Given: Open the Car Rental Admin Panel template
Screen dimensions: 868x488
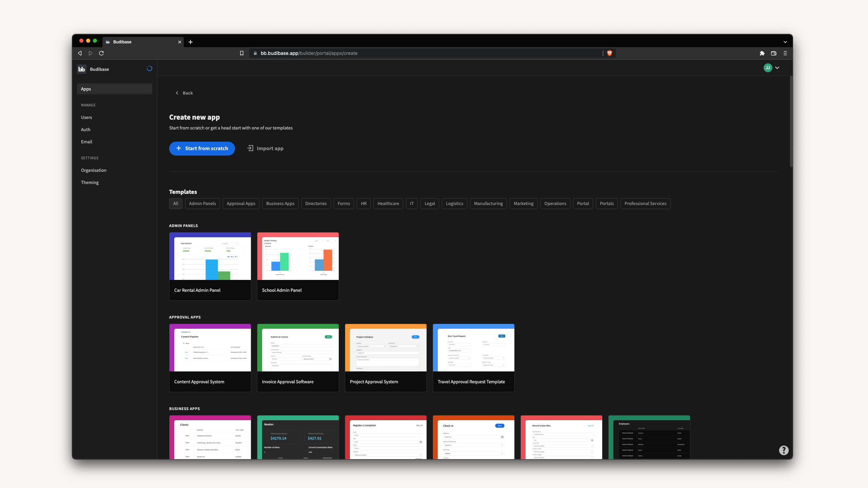Looking at the screenshot, I should click(x=210, y=266).
